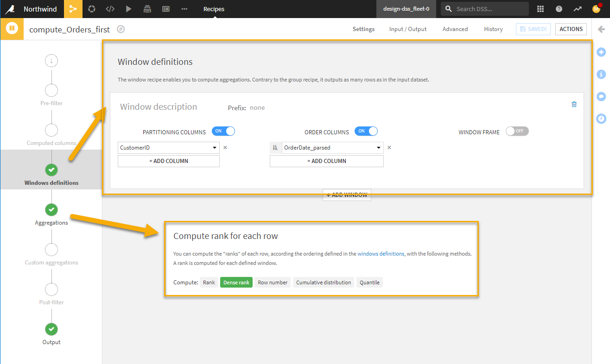This screenshot has height=364, width=610.
Task: Select the code editor icon in the navbar
Action: 110,9
